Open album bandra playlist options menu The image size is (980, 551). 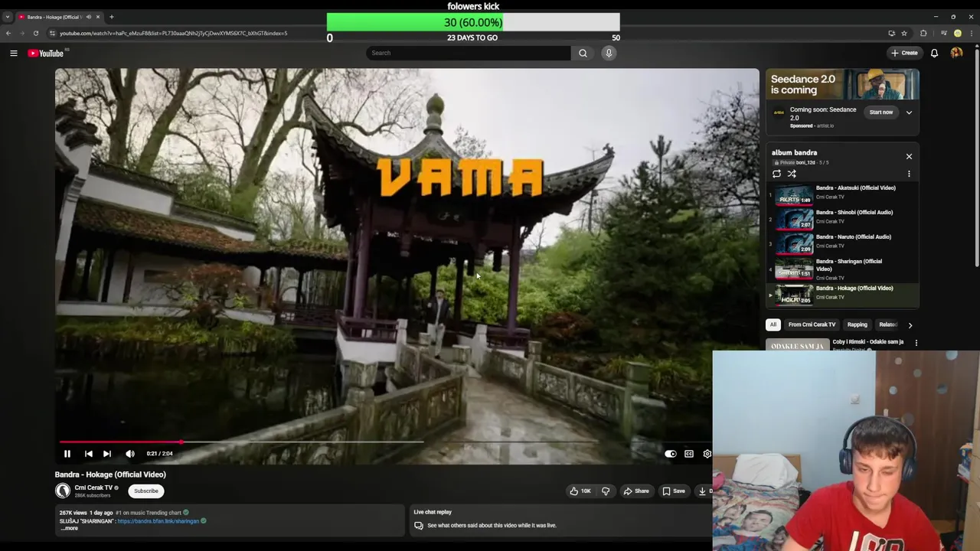click(909, 174)
